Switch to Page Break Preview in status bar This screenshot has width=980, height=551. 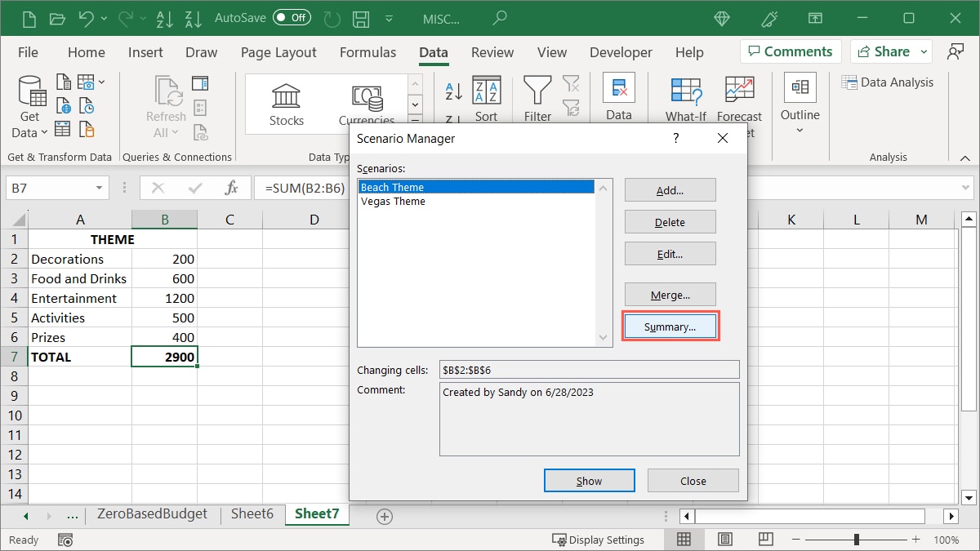click(x=765, y=539)
